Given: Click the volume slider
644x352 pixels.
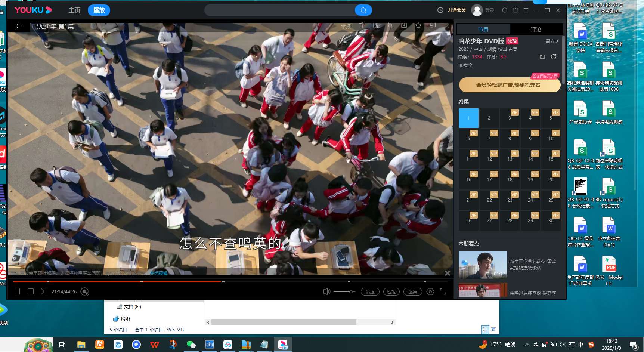Looking at the screenshot, I should point(344,291).
